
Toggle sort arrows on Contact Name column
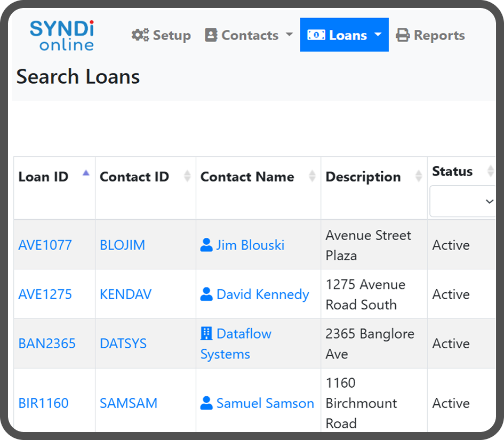tap(312, 177)
